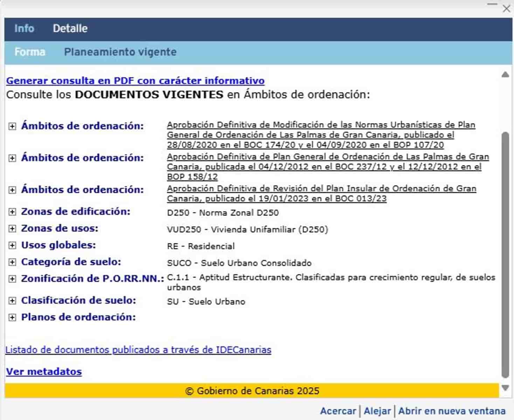The width and height of the screenshot is (514, 420).
Task: Click Generar consulta en PDF link
Action: pos(135,81)
